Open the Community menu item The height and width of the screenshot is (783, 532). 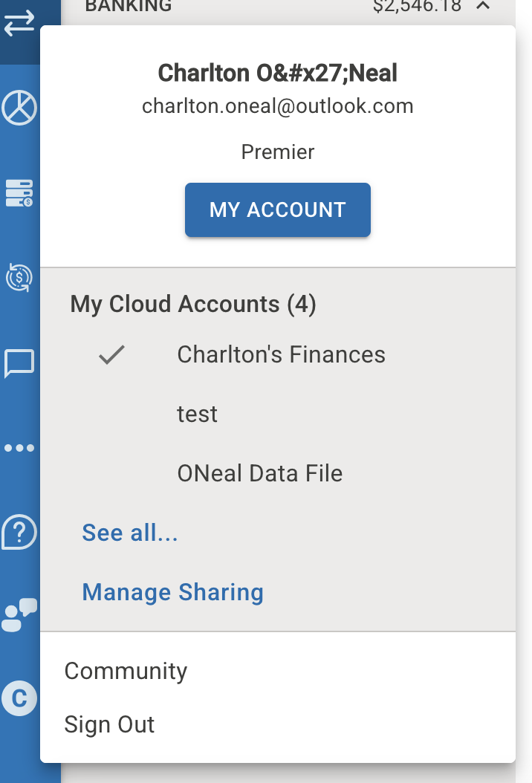tap(126, 671)
